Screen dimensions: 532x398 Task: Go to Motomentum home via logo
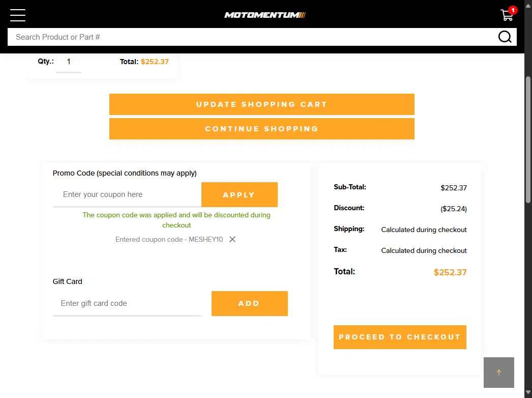(x=265, y=15)
